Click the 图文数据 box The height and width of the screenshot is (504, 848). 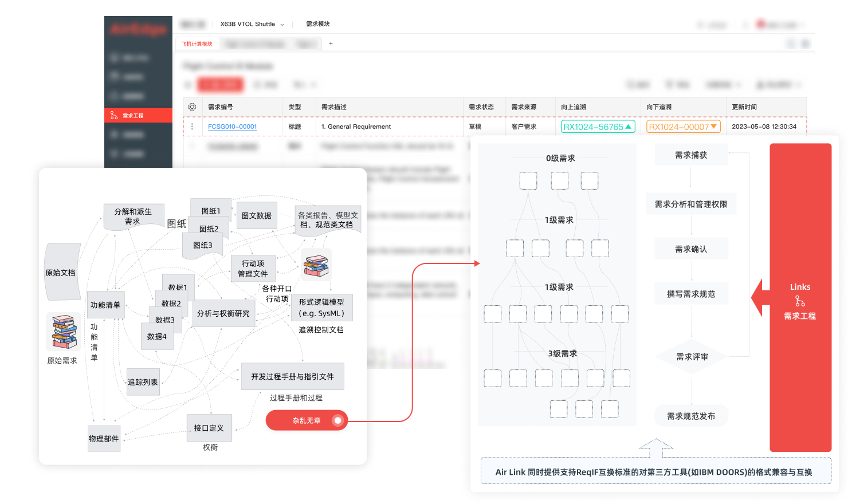tap(257, 216)
